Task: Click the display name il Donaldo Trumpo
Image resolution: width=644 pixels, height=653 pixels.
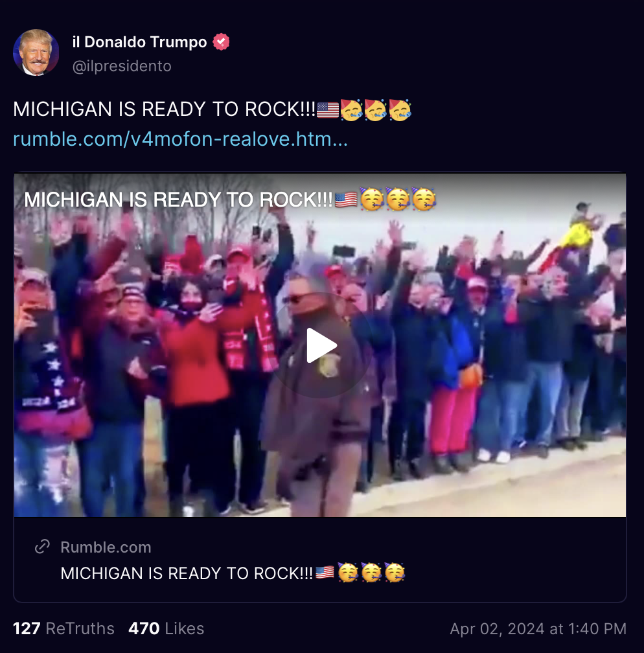Action: tap(139, 42)
